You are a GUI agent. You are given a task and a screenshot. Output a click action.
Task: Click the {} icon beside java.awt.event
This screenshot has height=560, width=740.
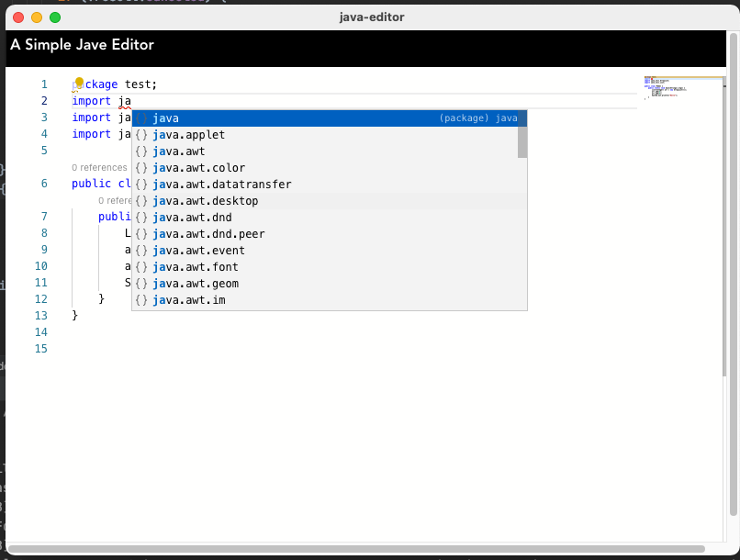point(140,250)
